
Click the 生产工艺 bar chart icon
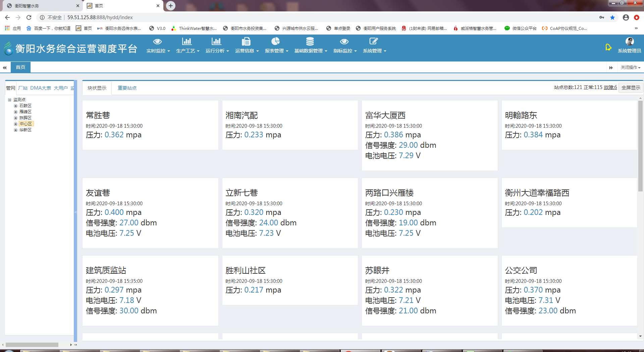pyautogui.click(x=187, y=42)
